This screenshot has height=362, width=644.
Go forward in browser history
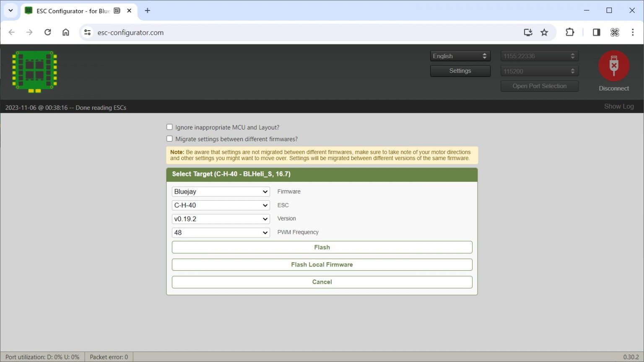click(29, 32)
